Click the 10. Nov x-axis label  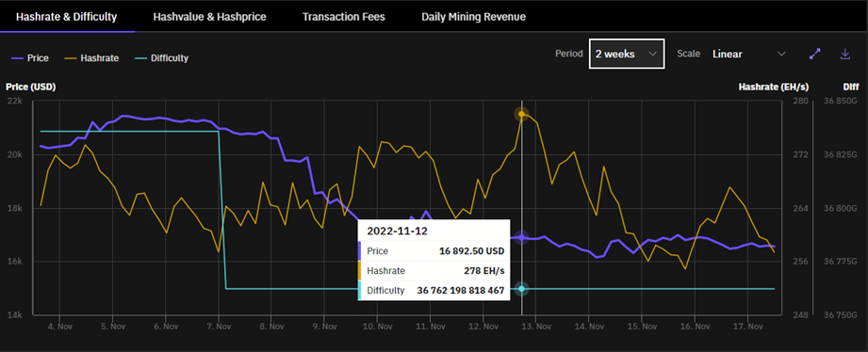(x=377, y=327)
